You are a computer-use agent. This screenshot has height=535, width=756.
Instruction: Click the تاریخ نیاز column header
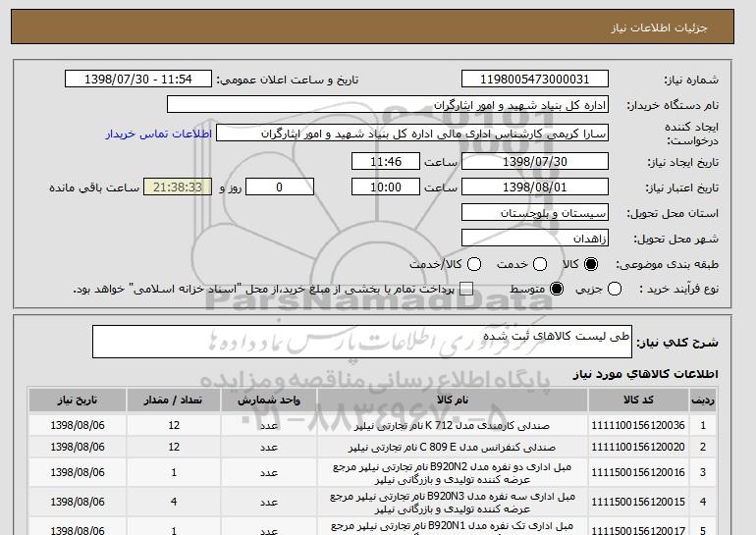[x=78, y=401]
